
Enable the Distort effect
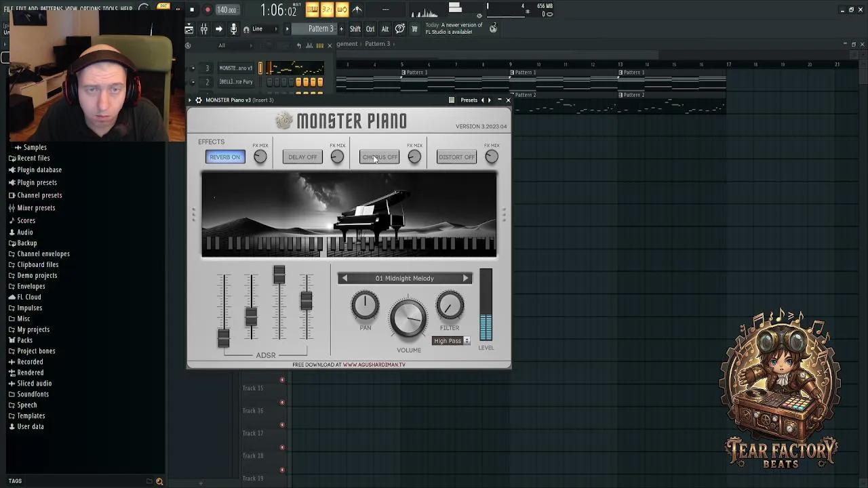[456, 157]
